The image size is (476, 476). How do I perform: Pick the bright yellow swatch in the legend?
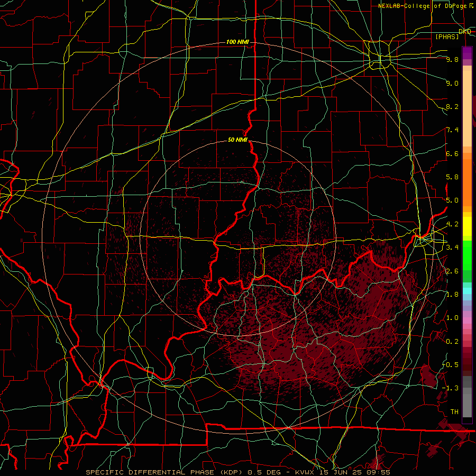click(x=467, y=226)
